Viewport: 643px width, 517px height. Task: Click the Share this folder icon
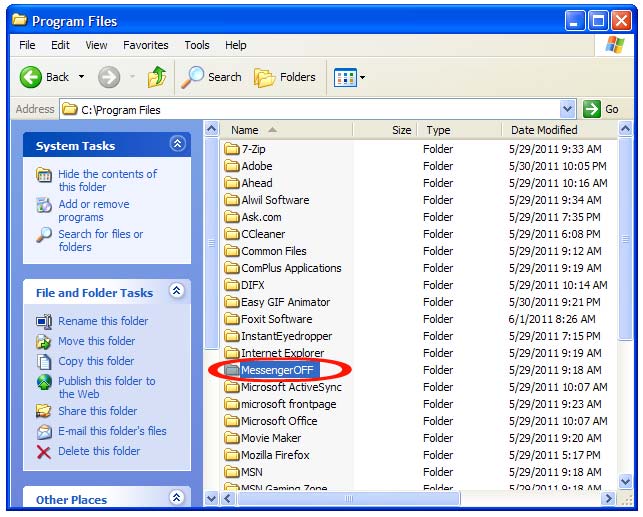pos(43,411)
